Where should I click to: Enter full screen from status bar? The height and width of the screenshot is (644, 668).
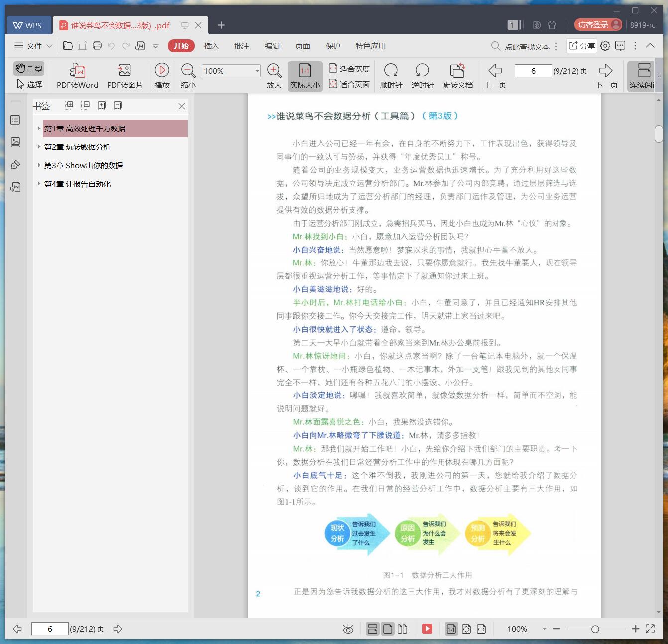650,629
